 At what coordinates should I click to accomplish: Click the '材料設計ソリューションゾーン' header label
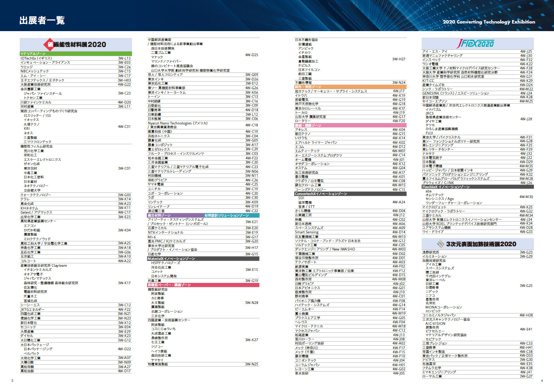[x=227, y=215]
